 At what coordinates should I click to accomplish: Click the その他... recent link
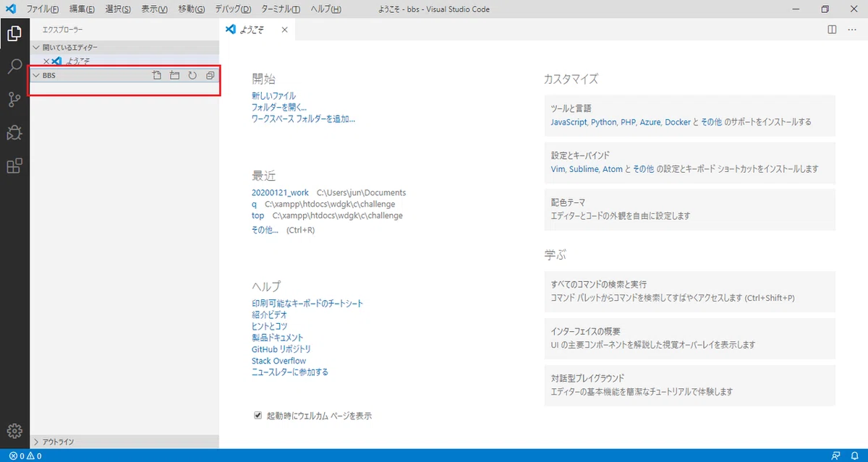click(x=265, y=230)
